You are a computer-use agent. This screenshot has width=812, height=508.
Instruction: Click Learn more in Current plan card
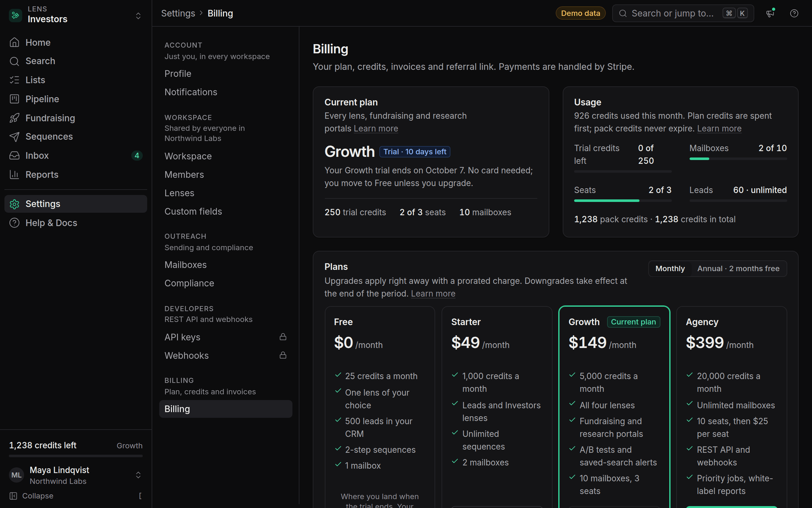tap(376, 129)
